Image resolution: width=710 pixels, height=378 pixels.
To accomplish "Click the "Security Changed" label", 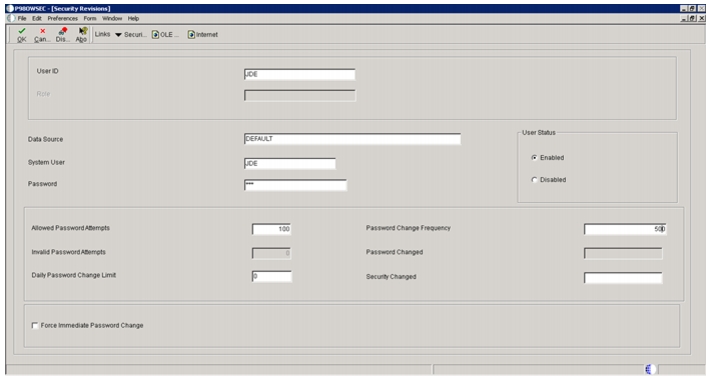I will pyautogui.click(x=391, y=277).
